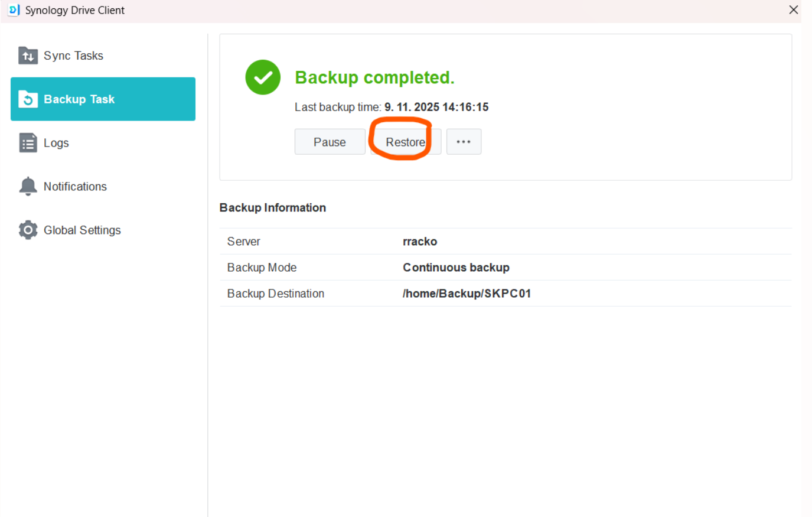Open the Notifications page
The height and width of the screenshot is (517, 812).
coord(75,187)
